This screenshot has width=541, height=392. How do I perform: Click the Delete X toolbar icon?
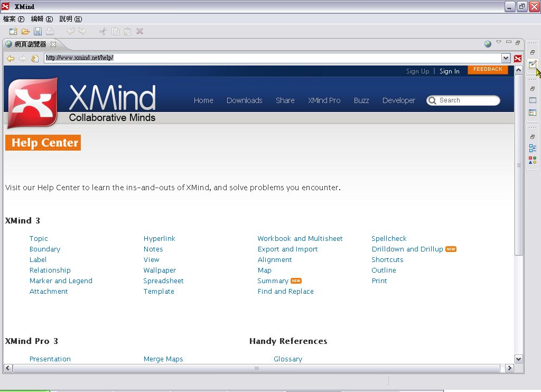point(139,31)
